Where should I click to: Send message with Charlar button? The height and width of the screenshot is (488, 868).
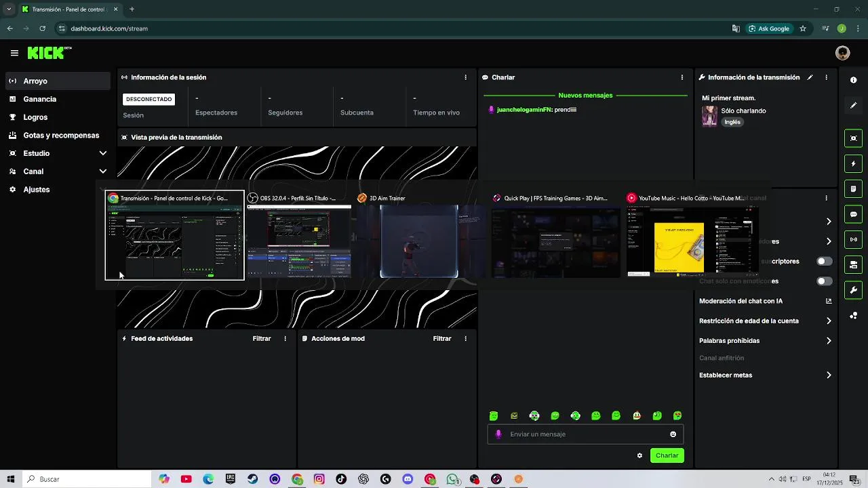point(667,455)
